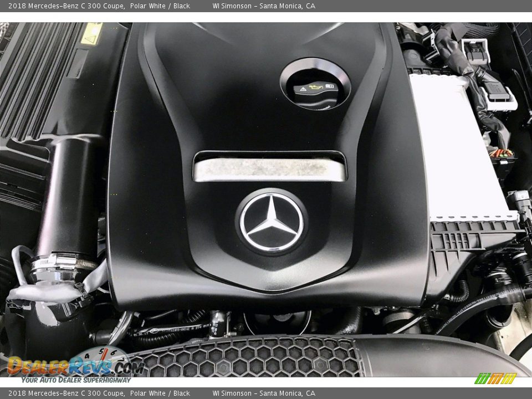532x399 pixels.
Task: Click the engine bay photo
Action: click(x=266, y=199)
